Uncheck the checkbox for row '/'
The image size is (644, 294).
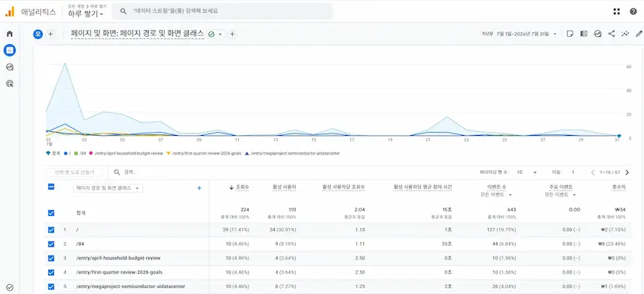pos(51,229)
